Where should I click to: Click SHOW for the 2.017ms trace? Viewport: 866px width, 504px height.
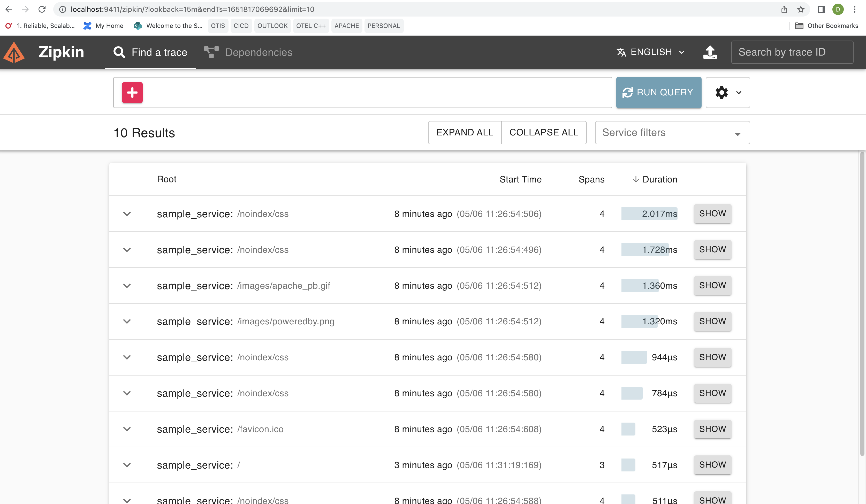click(712, 214)
